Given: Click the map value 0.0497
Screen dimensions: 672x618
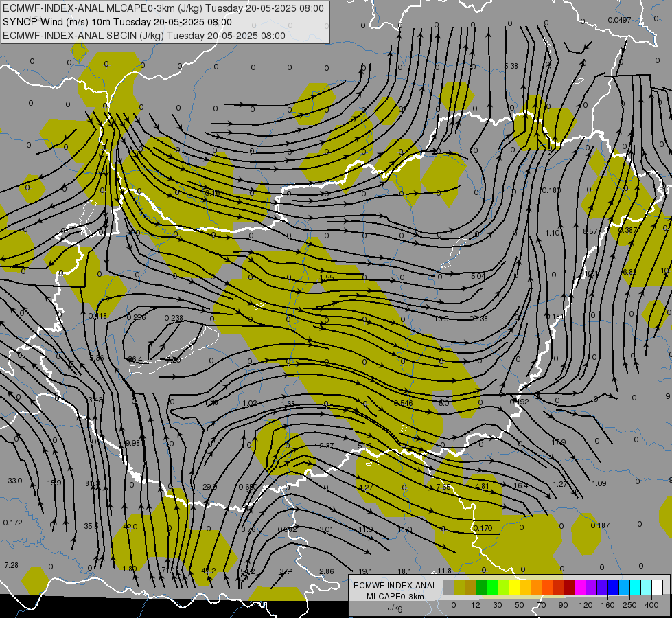Looking at the screenshot, I should 619,20.
